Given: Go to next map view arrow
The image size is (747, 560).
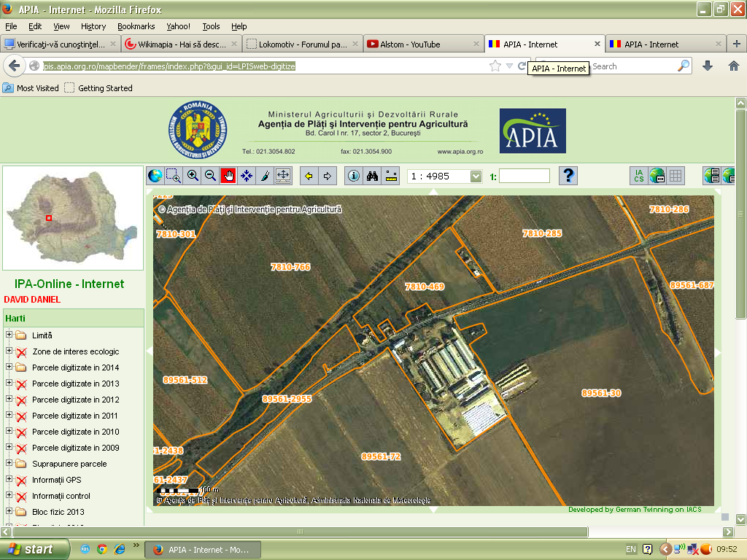Looking at the screenshot, I should pyautogui.click(x=328, y=176).
